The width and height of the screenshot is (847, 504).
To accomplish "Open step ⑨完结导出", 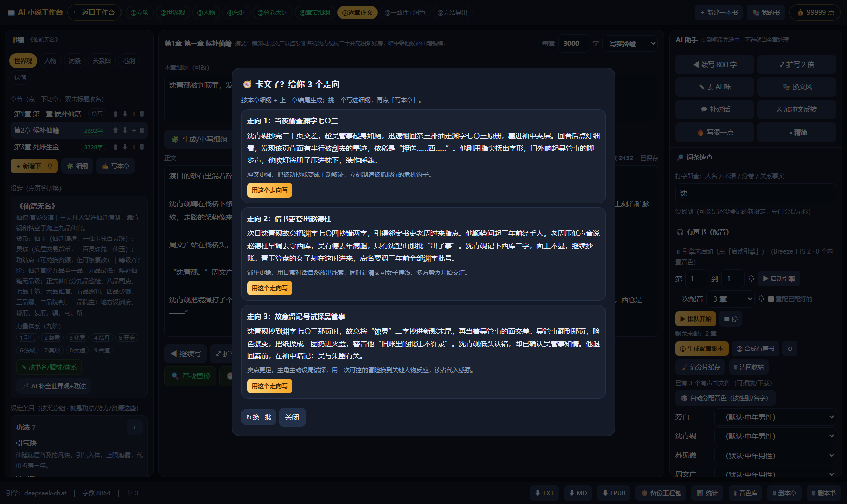I will pyautogui.click(x=452, y=13).
